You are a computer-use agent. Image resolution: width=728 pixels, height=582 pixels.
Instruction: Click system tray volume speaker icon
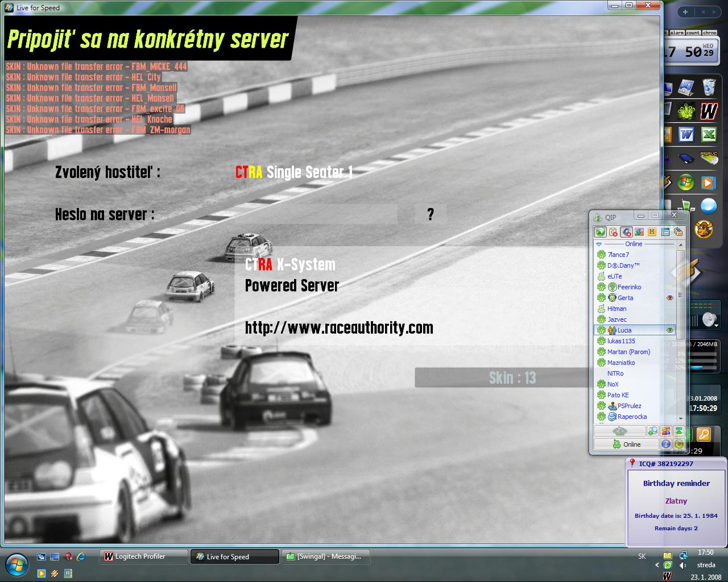pyautogui.click(x=682, y=565)
